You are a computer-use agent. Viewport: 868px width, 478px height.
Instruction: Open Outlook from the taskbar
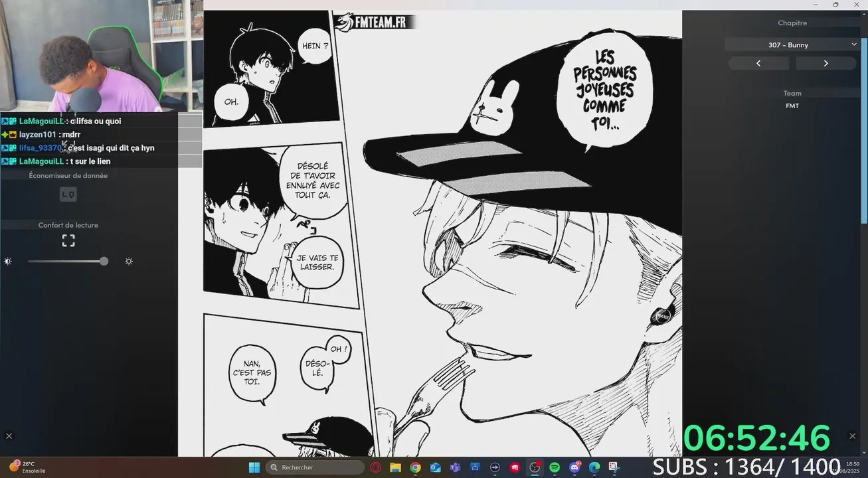435,467
